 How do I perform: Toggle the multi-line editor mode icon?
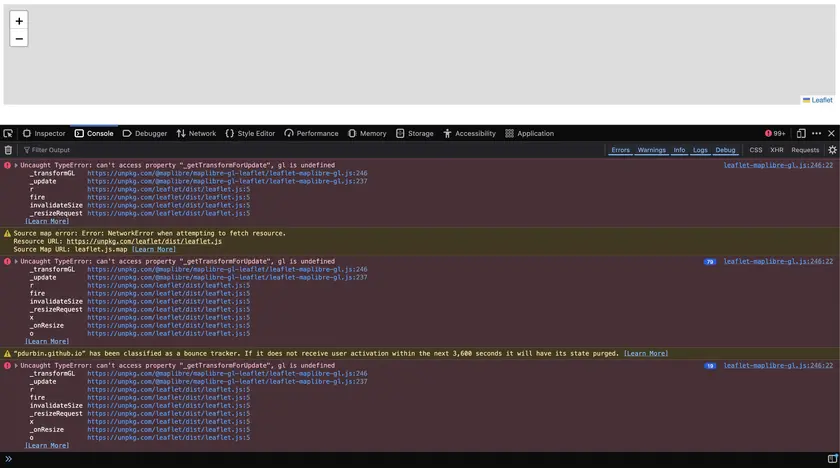[832, 459]
